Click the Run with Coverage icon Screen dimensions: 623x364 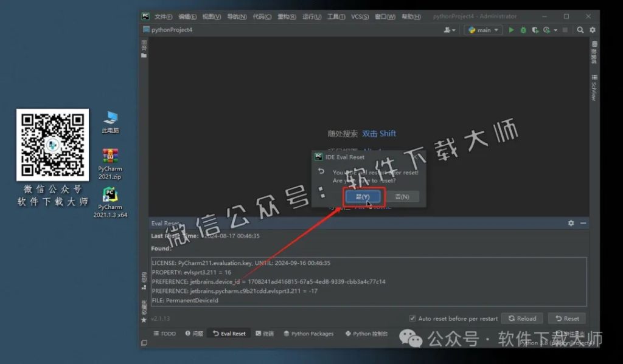coord(534,29)
